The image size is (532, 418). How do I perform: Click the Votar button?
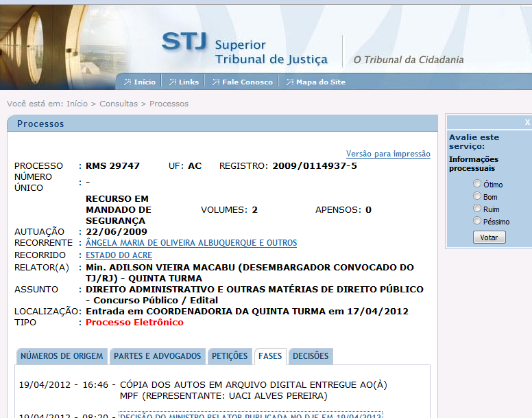(489, 237)
